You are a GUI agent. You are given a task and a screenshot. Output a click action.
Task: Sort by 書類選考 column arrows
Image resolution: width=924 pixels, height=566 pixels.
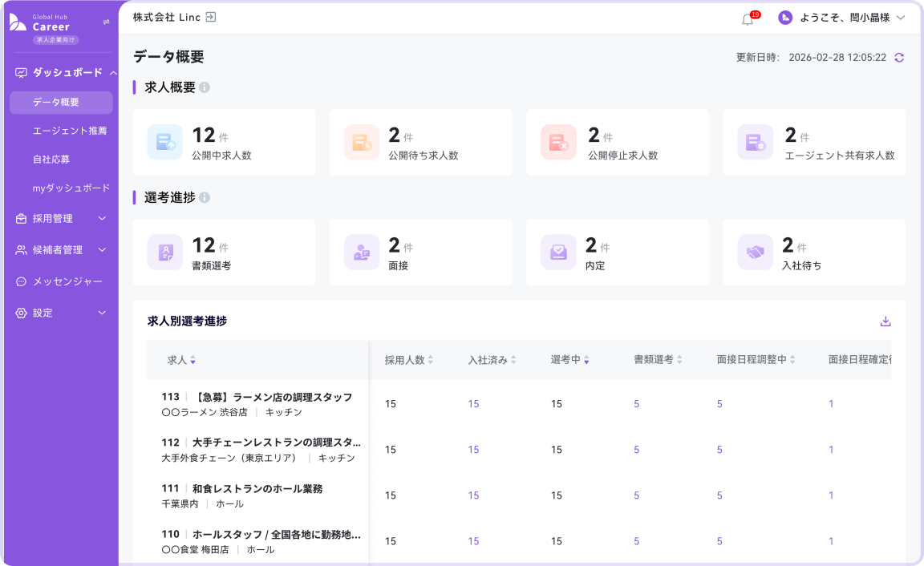679,360
